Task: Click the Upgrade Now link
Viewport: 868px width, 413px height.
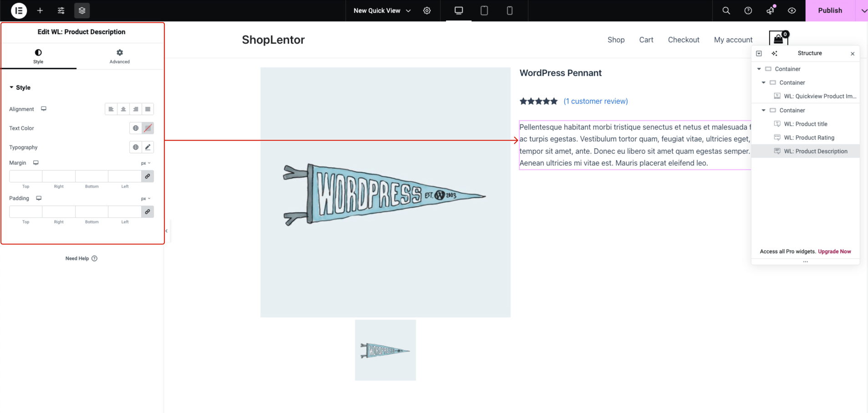Action: [x=834, y=251]
